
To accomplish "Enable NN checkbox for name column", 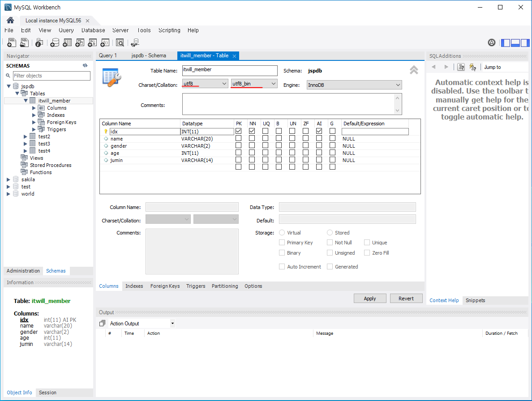I will click(252, 138).
